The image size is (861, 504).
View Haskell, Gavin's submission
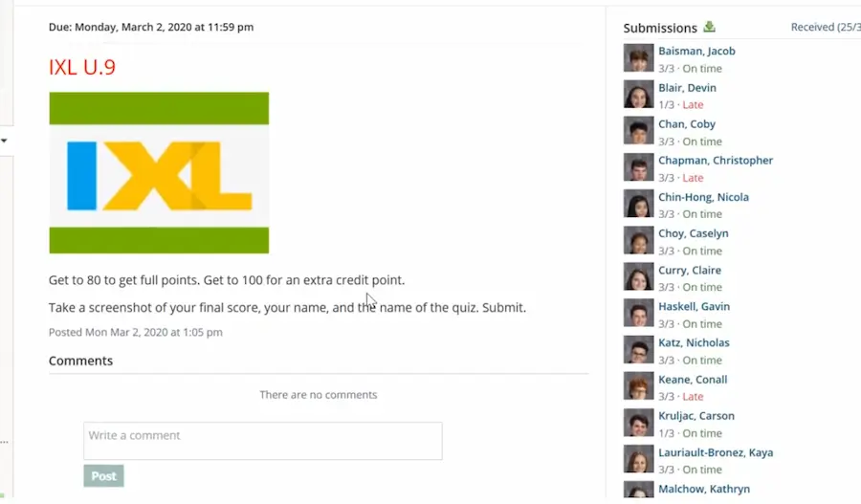694,307
